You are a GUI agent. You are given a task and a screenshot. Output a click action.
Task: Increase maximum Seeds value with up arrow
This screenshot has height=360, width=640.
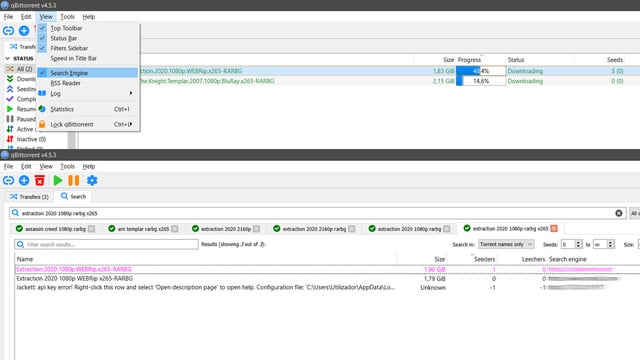[x=610, y=242]
